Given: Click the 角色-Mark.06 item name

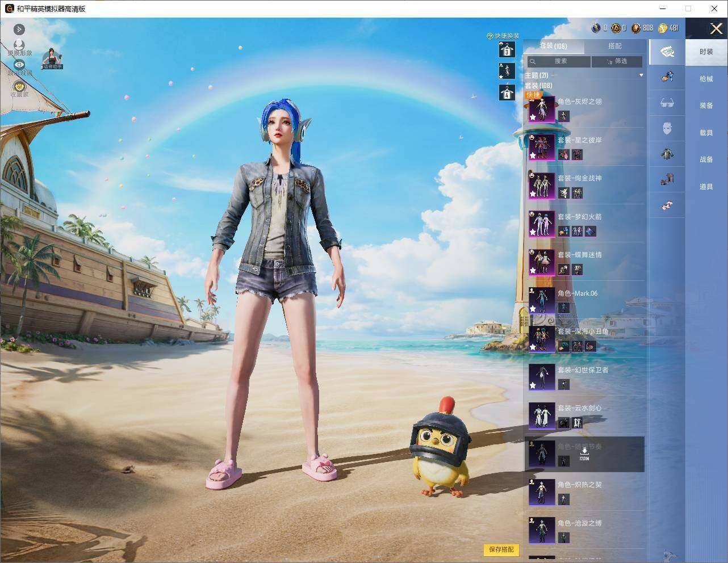Looking at the screenshot, I should 578,293.
